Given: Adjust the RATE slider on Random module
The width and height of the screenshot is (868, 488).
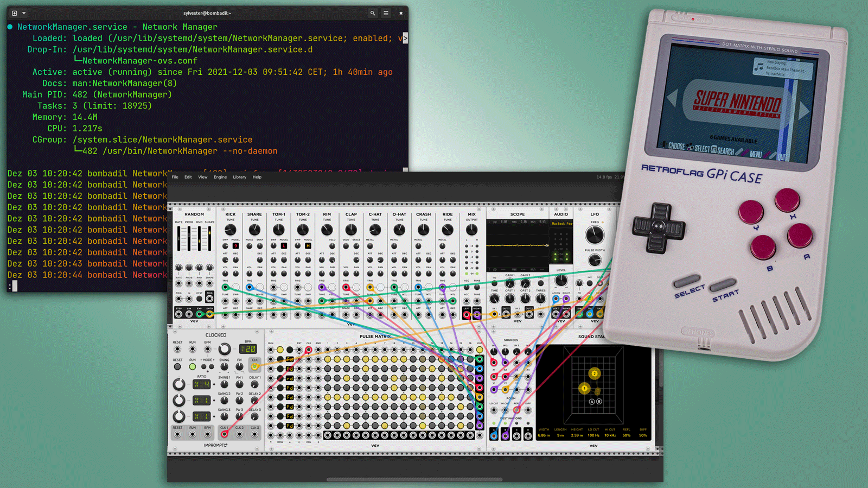Looking at the screenshot, I should coord(179,238).
